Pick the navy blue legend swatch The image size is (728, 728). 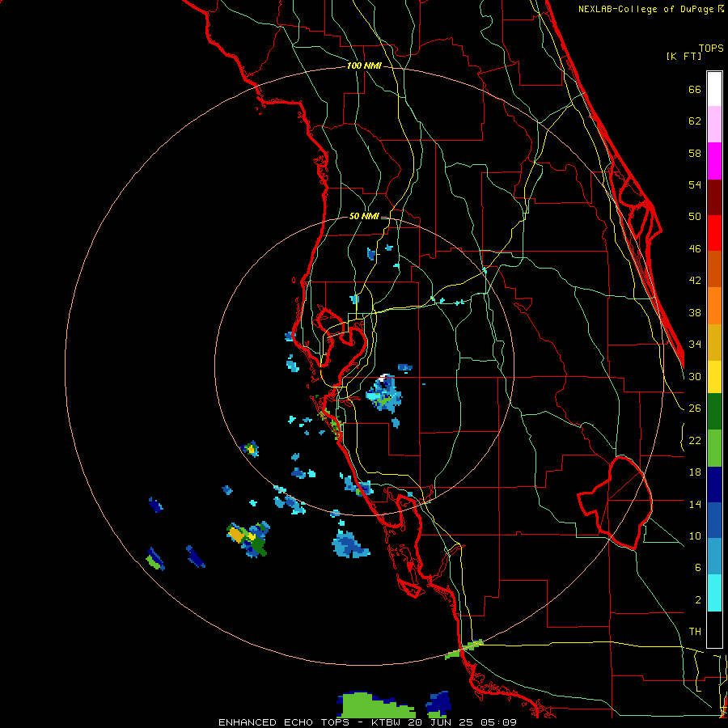[714, 485]
